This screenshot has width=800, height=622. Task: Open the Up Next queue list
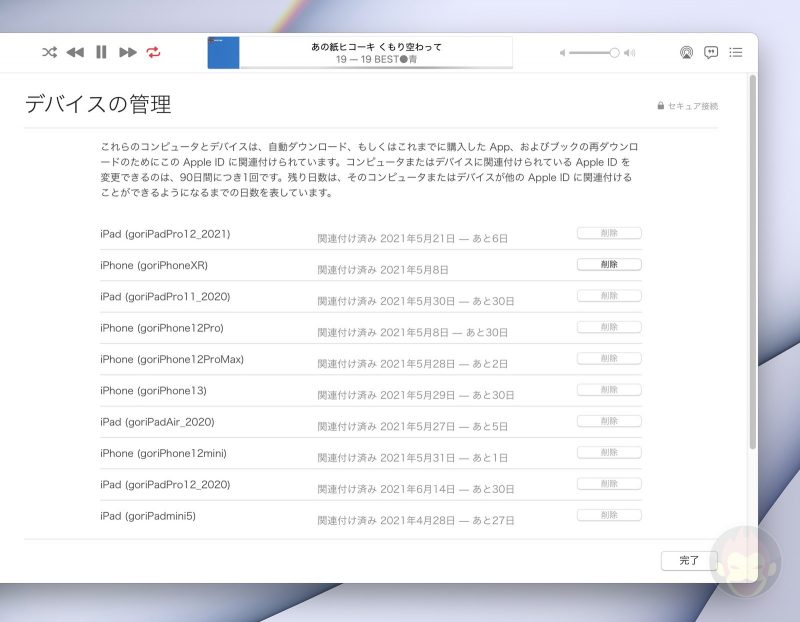(x=737, y=53)
